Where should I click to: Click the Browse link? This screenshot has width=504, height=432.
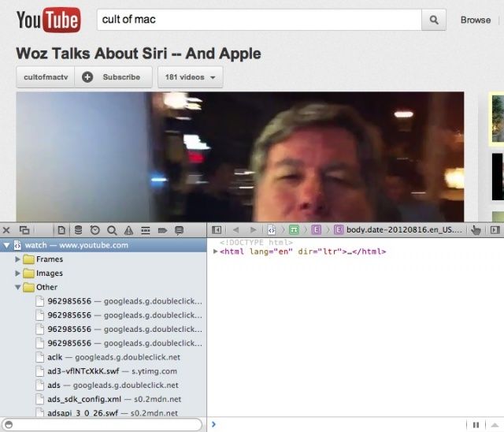475,20
